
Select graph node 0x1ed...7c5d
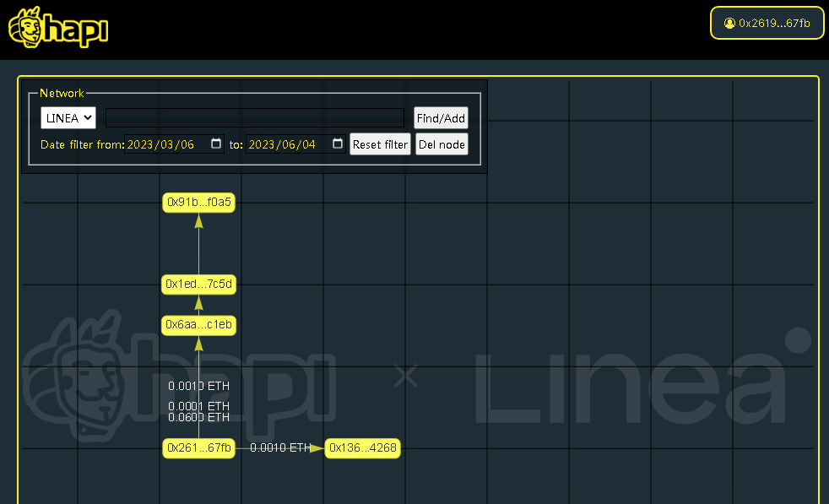click(x=198, y=284)
